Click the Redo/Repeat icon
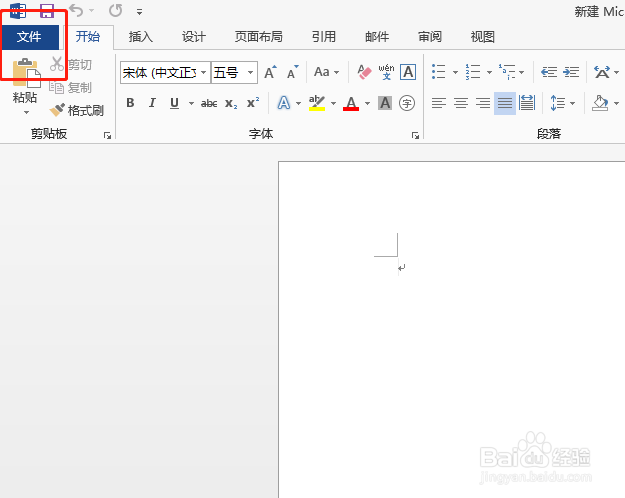Screen dimensions: 625x498 coord(116,11)
